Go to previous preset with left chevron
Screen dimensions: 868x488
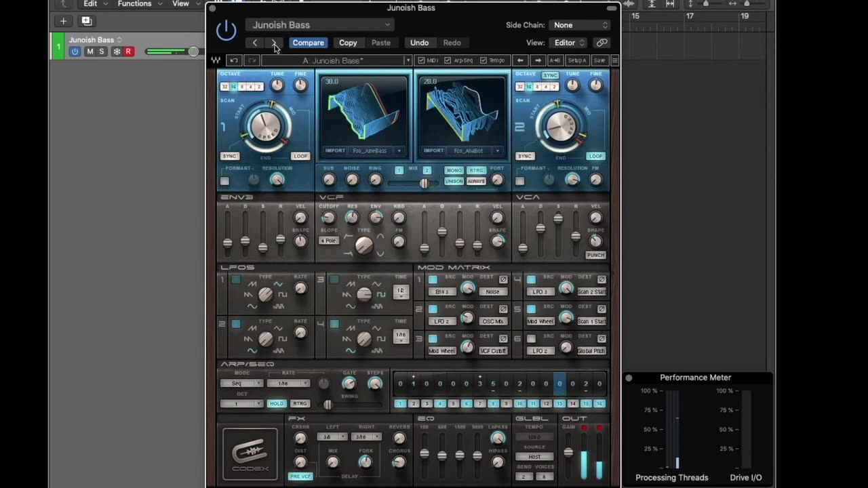point(255,43)
